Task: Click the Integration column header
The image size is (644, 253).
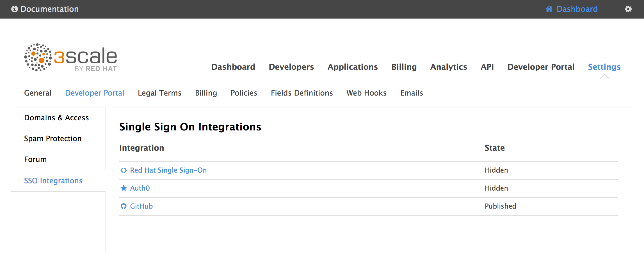Action: [141, 148]
